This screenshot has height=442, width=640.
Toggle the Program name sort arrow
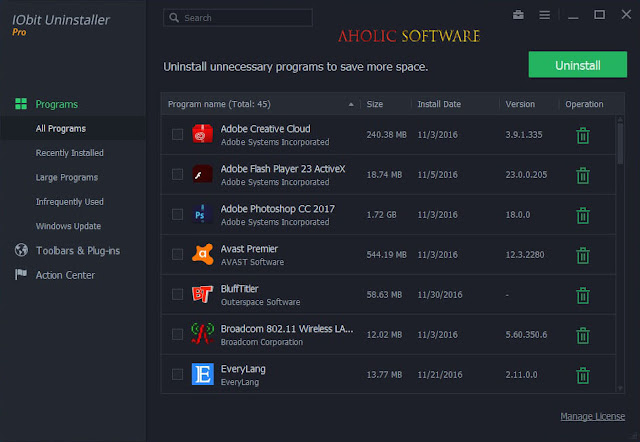351,104
